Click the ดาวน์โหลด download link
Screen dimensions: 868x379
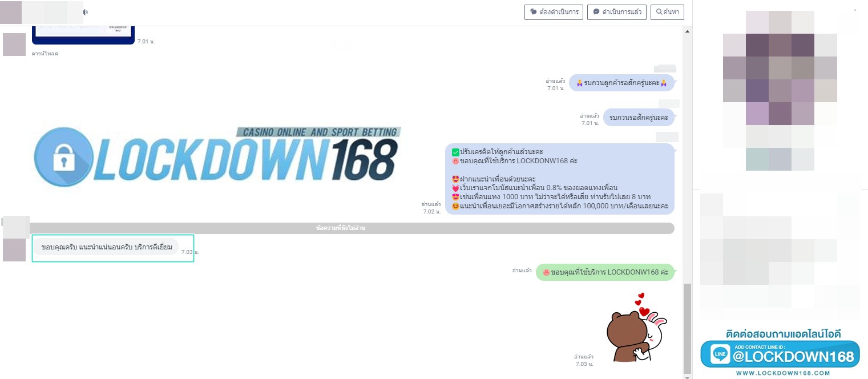pyautogui.click(x=45, y=54)
